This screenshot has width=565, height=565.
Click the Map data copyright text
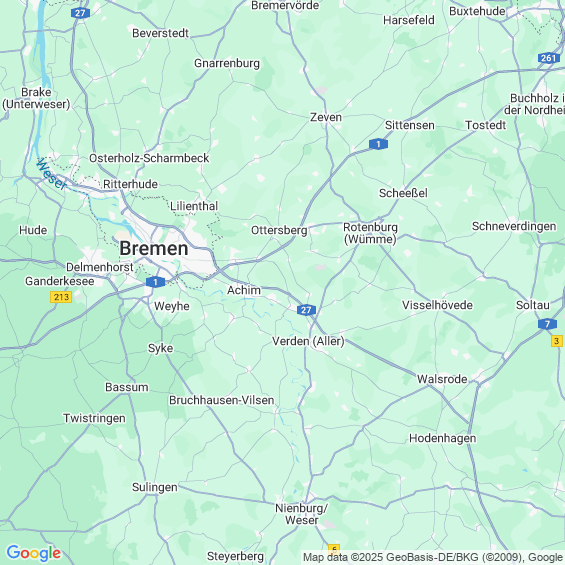pos(433,557)
